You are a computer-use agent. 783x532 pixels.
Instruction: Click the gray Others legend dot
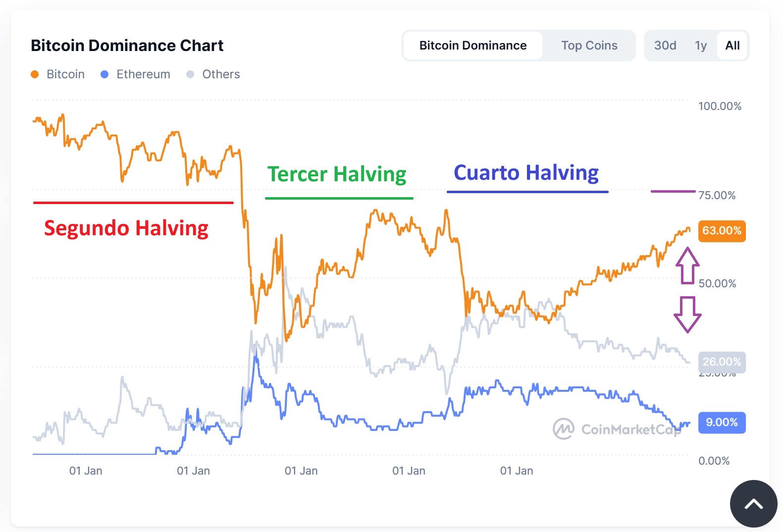[x=190, y=74]
